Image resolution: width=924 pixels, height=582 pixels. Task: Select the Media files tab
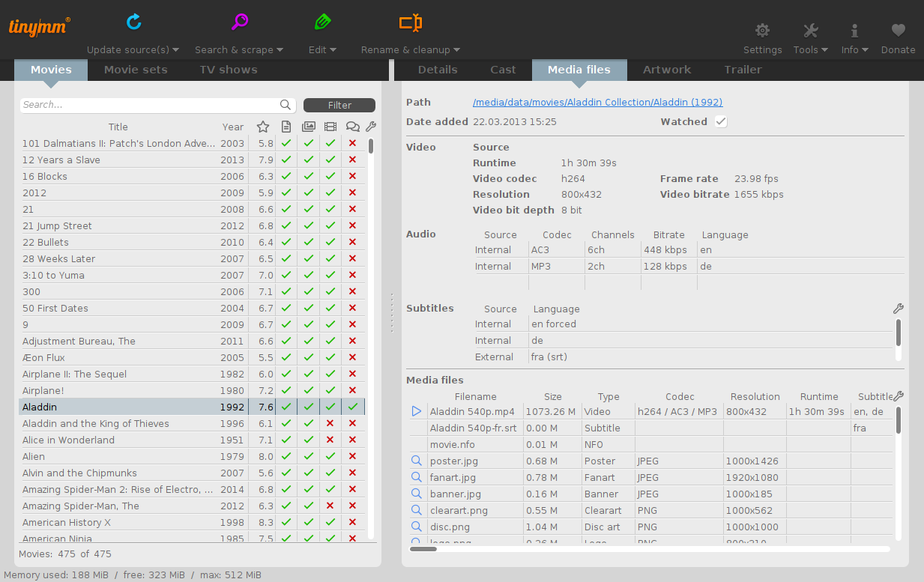click(x=579, y=70)
